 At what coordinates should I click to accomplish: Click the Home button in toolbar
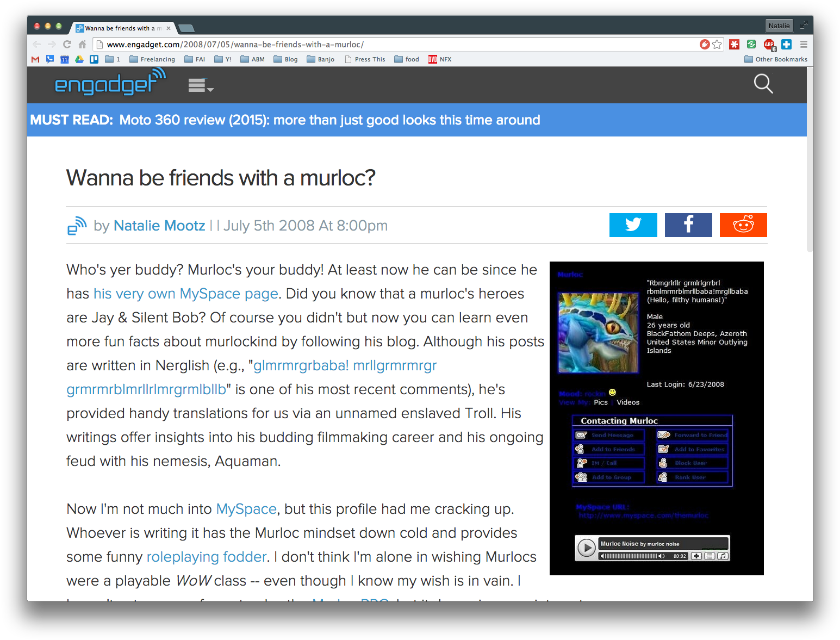click(x=82, y=45)
